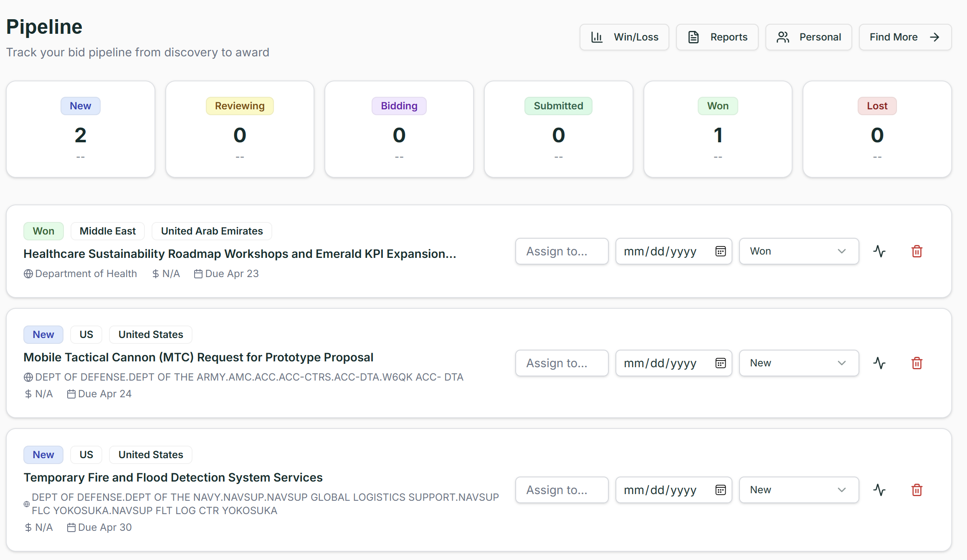Open status dropdown for Fire and Flood bid

[x=798, y=490]
